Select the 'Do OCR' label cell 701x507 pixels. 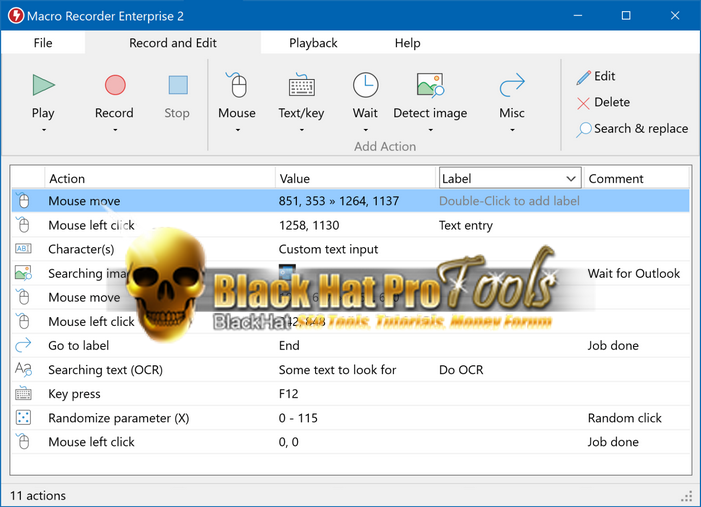[x=461, y=370]
